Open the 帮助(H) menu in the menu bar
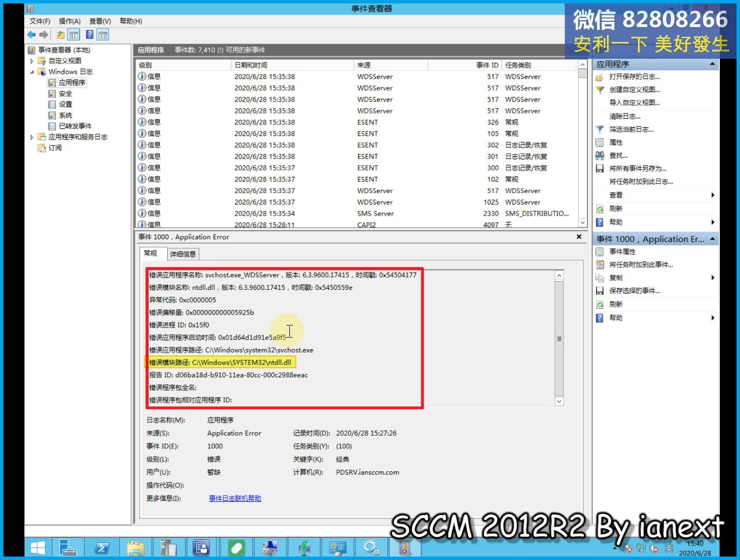 click(131, 21)
